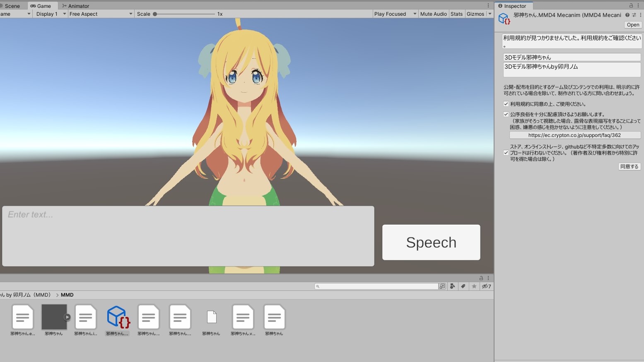Check the 利用規約に同意 agreement checkbox
The width and height of the screenshot is (644, 362).
[x=506, y=104]
